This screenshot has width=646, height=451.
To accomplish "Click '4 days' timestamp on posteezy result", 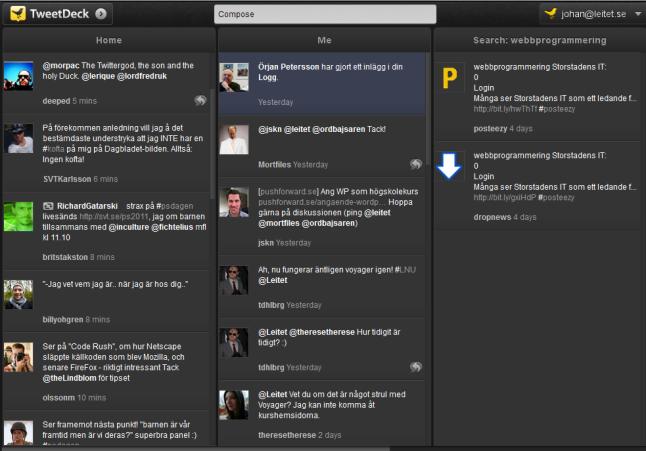I will pos(521,129).
